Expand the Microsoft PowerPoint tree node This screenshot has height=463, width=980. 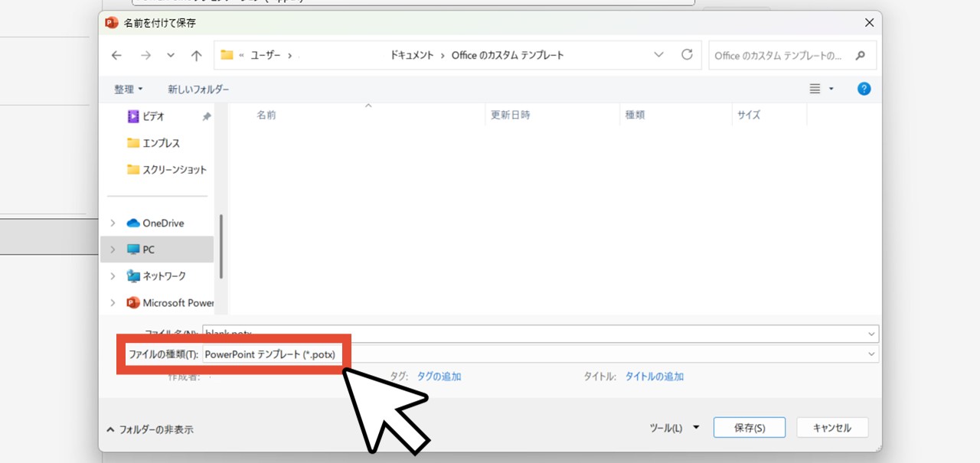(x=113, y=302)
